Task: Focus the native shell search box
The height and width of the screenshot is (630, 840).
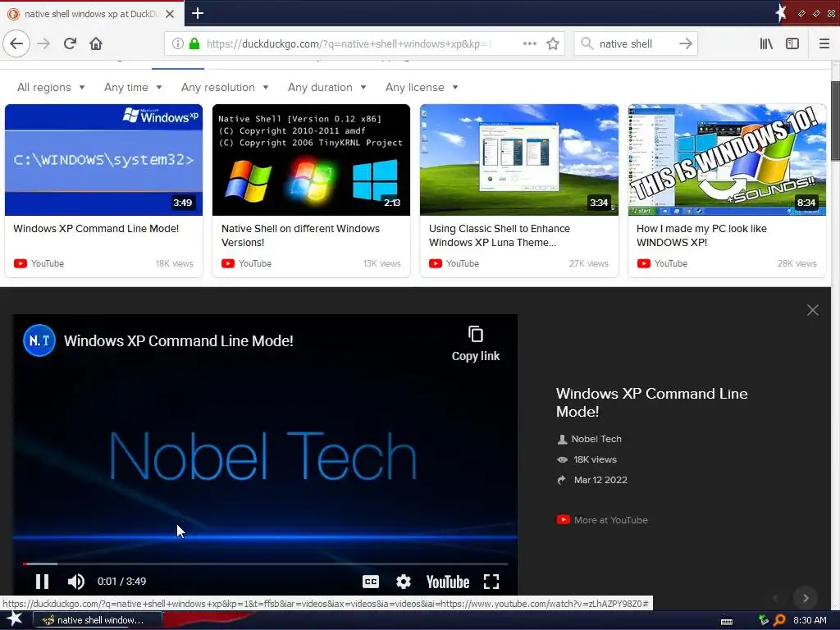Action: (635, 43)
